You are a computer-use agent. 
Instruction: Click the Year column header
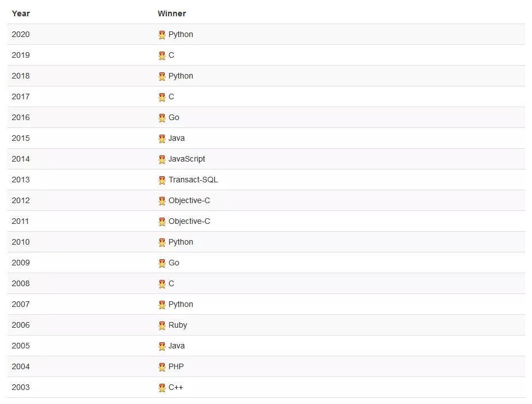[21, 13]
